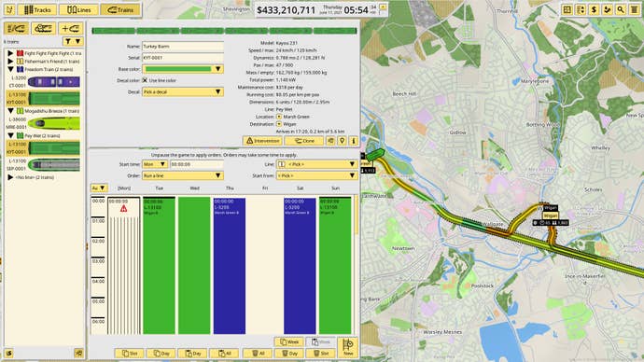Collapse the Freedom Train line group
The image size is (644, 362).
[10, 69]
